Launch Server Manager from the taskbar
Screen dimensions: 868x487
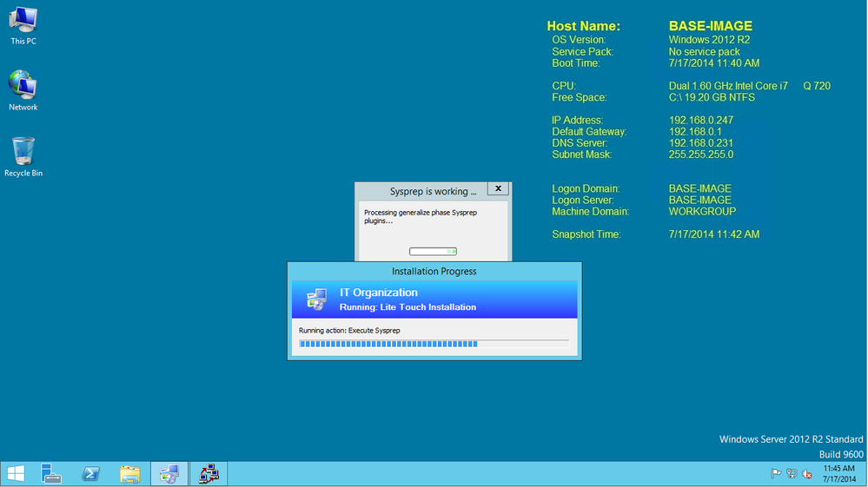coord(51,474)
